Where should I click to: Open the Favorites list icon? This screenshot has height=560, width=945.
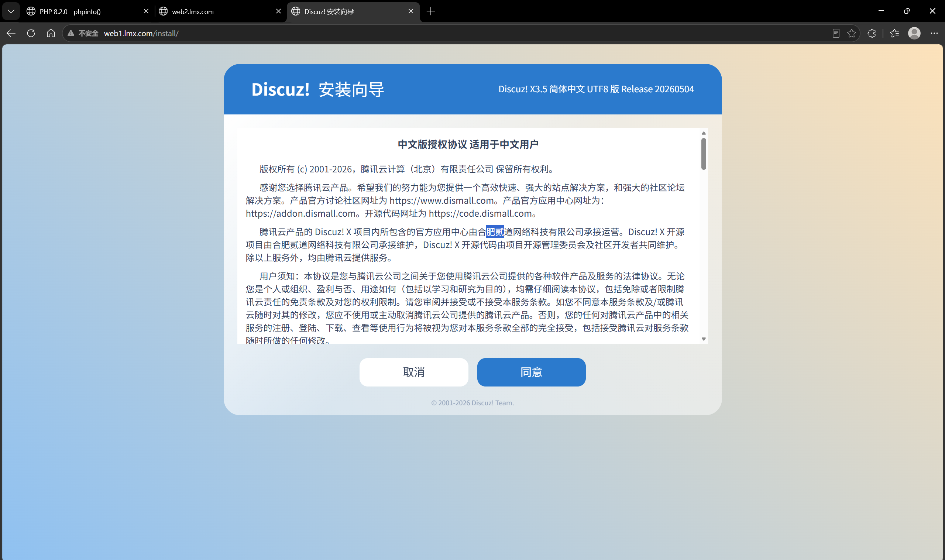tap(894, 33)
